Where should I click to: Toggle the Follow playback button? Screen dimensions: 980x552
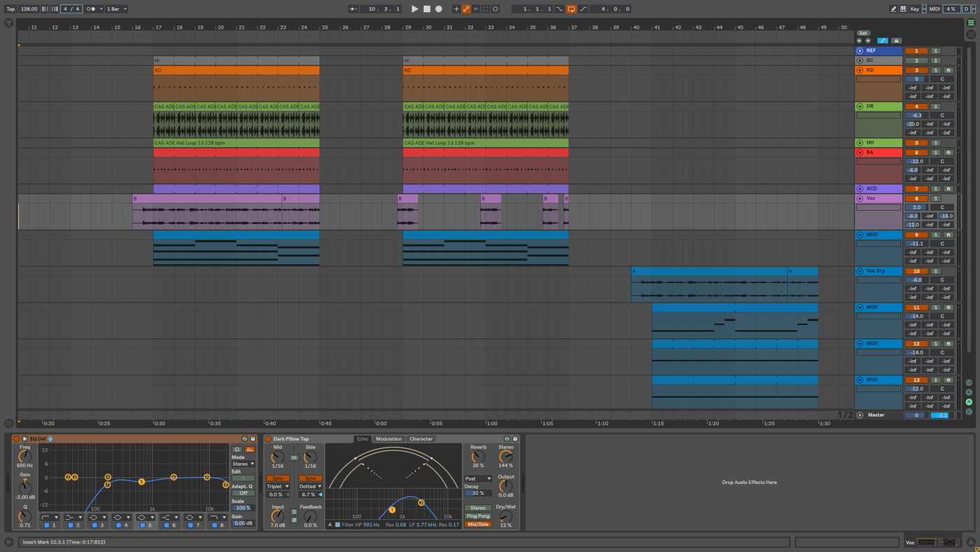(x=353, y=9)
